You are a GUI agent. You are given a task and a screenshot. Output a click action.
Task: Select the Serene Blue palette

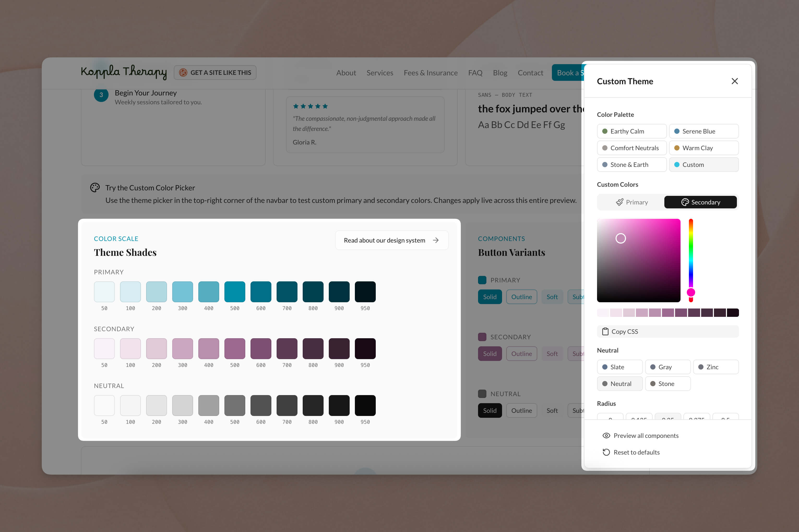pyautogui.click(x=703, y=131)
